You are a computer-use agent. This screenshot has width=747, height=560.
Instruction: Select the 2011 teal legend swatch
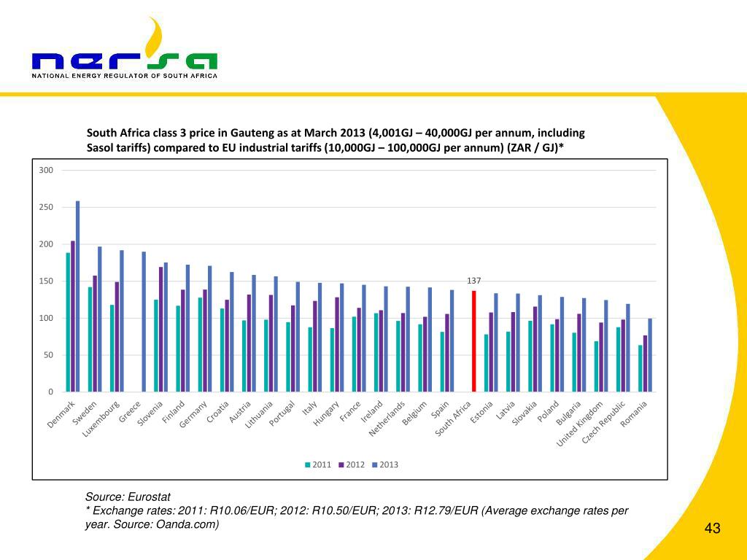(309, 464)
